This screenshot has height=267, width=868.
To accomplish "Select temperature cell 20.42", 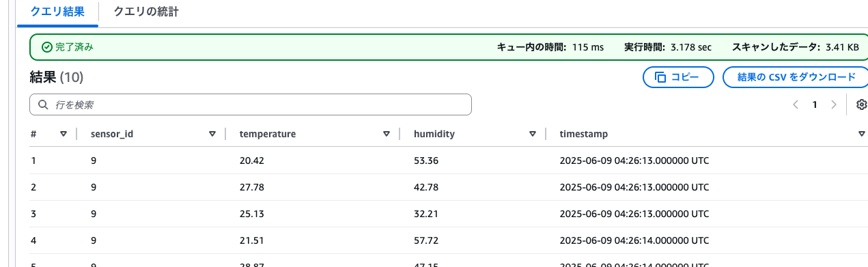I will [251, 160].
